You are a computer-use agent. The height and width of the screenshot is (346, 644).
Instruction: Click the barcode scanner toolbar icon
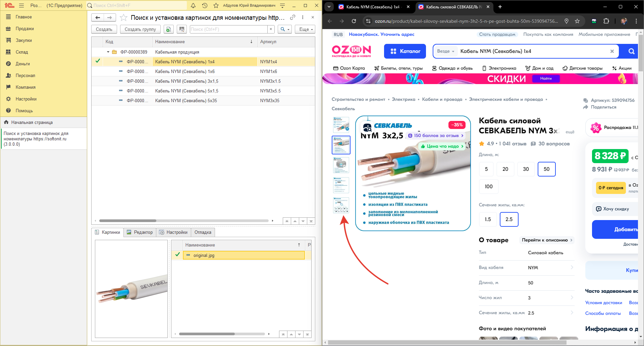pyautogui.click(x=182, y=29)
